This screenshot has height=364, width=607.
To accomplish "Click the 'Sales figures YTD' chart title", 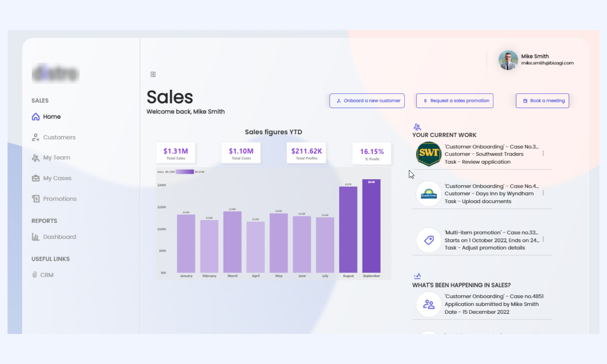I will [x=273, y=132].
